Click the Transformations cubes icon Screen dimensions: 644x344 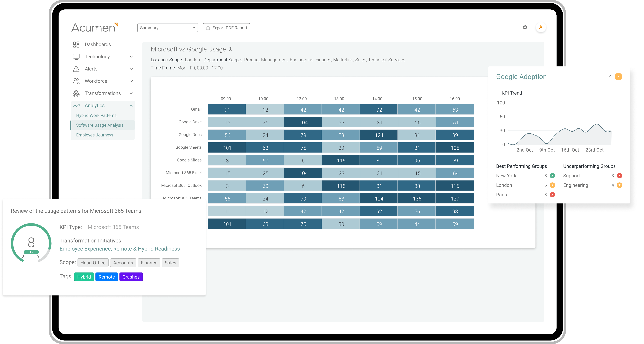tap(76, 93)
